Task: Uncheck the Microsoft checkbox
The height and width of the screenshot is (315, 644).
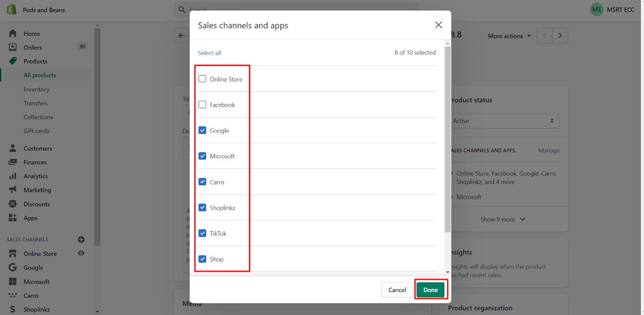Action: tap(202, 156)
